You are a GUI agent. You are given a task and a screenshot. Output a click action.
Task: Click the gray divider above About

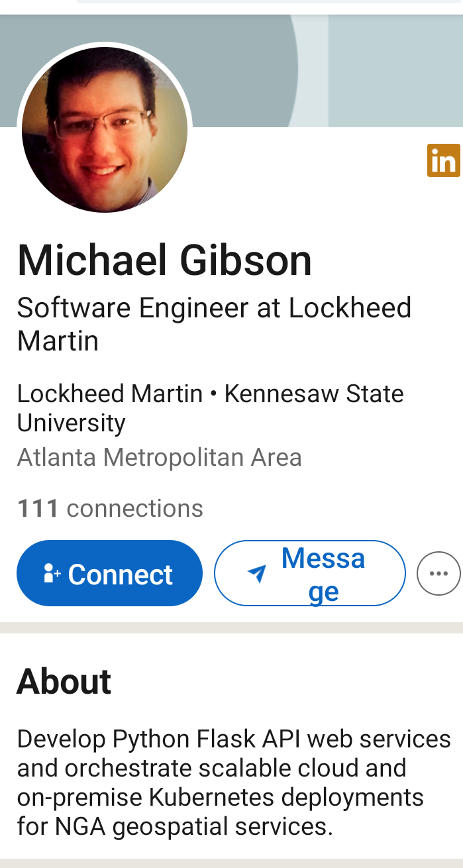click(231, 627)
